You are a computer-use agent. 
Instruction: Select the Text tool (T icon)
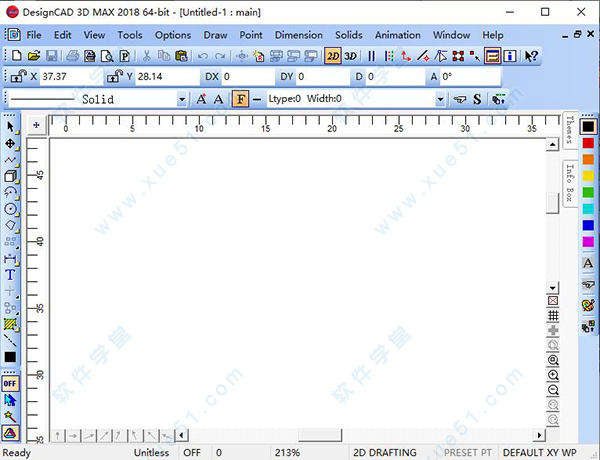[x=11, y=275]
